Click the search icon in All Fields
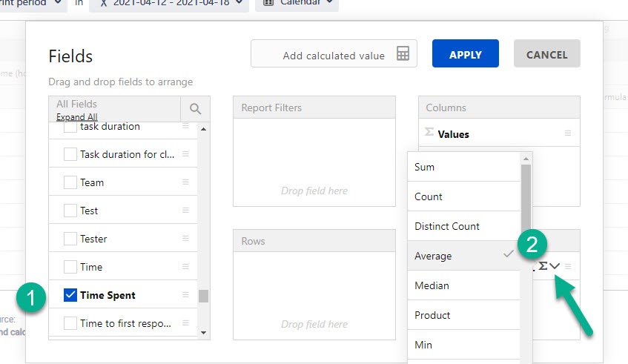 pos(195,108)
